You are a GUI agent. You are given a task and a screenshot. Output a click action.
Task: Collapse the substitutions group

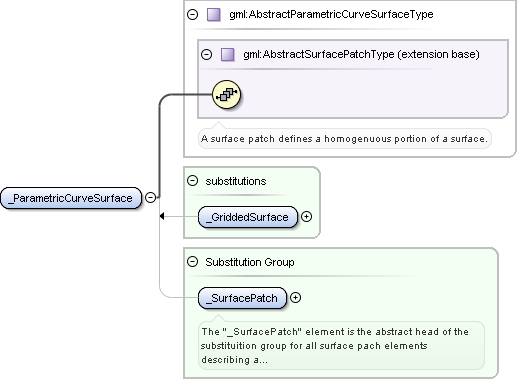193,181
